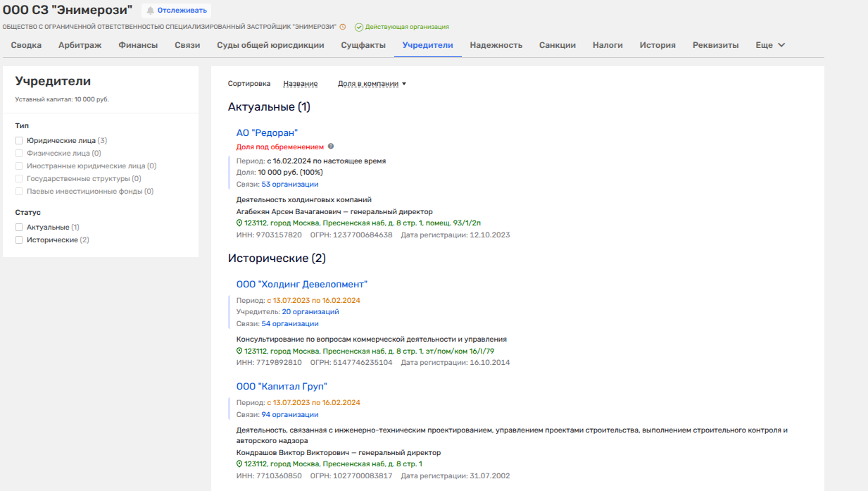Screen dimensions: 868x491
Task: Check the Актуальные status filter
Action: [20, 228]
